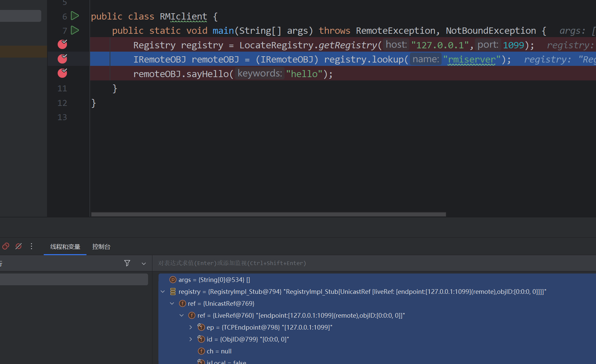
Task: Click the evaluate expression input field
Action: click(364, 263)
